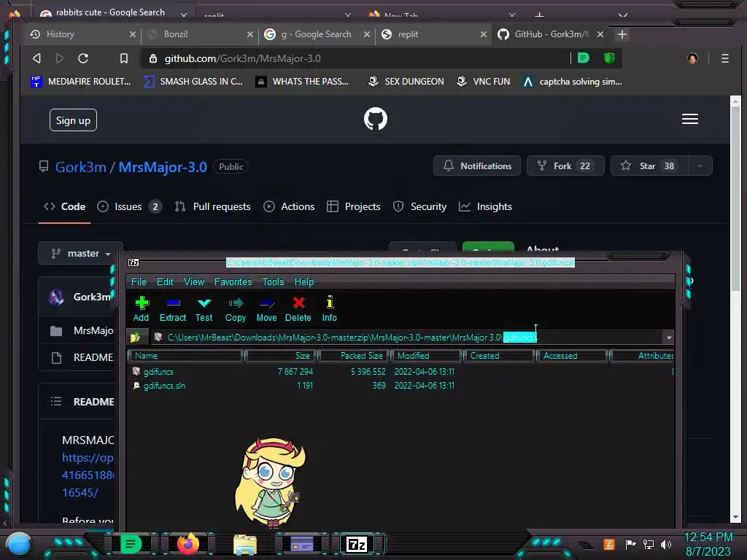Screen dimensions: 747x560
Task: Click the Extract icon in 7-Zip
Action: tap(173, 303)
